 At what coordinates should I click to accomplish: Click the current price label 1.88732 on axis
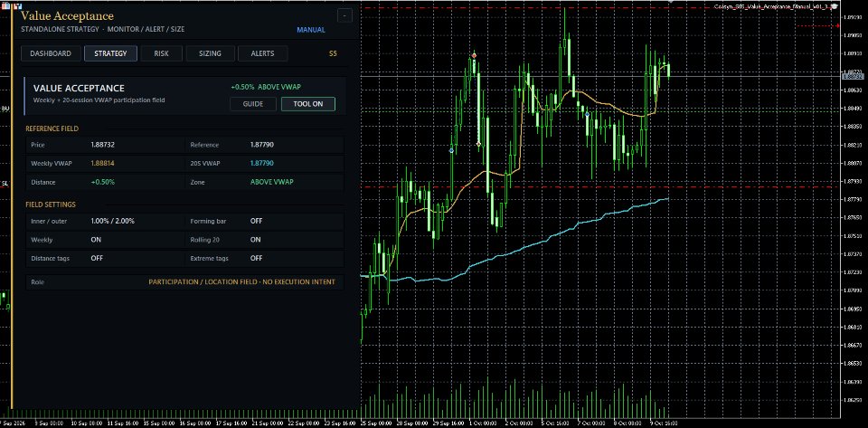(x=854, y=77)
